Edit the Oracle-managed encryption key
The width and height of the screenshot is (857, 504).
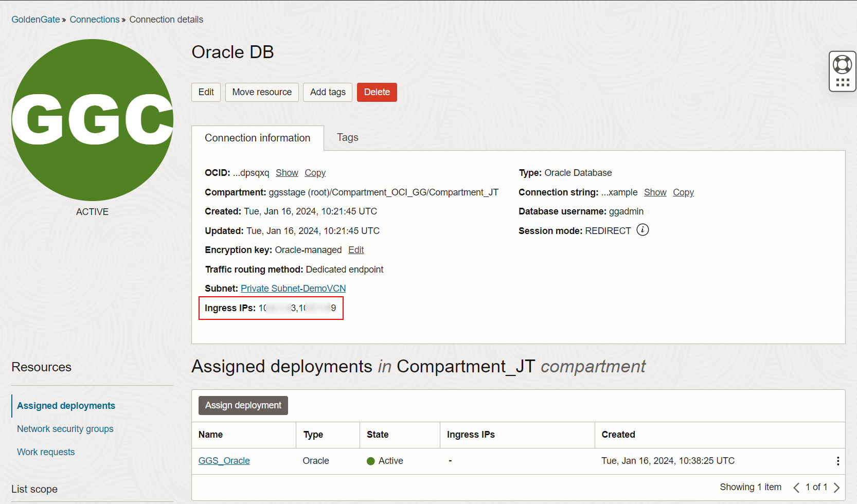click(x=356, y=249)
